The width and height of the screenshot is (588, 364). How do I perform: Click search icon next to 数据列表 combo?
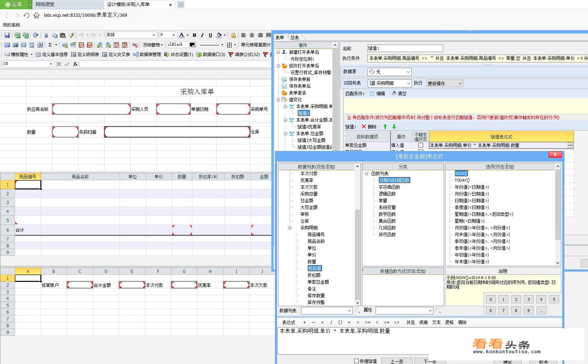(x=358, y=311)
